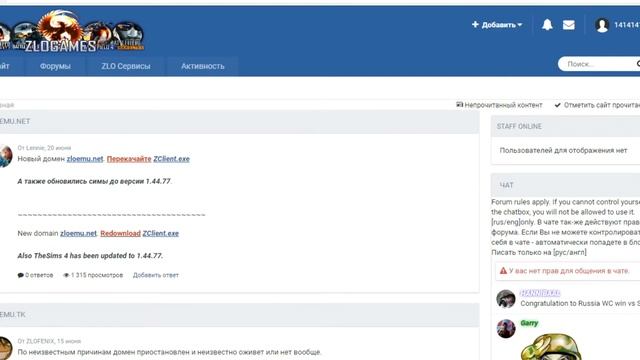Open the notifications bell icon

click(x=547, y=25)
